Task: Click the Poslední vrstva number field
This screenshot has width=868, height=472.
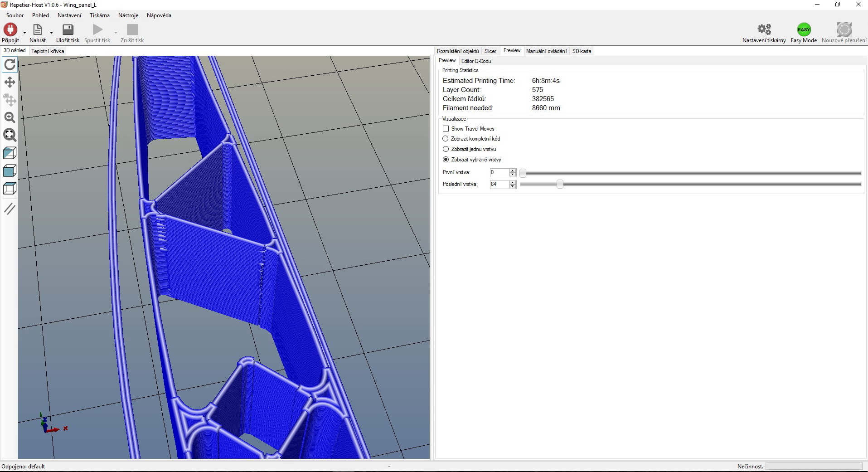Action: click(x=499, y=184)
